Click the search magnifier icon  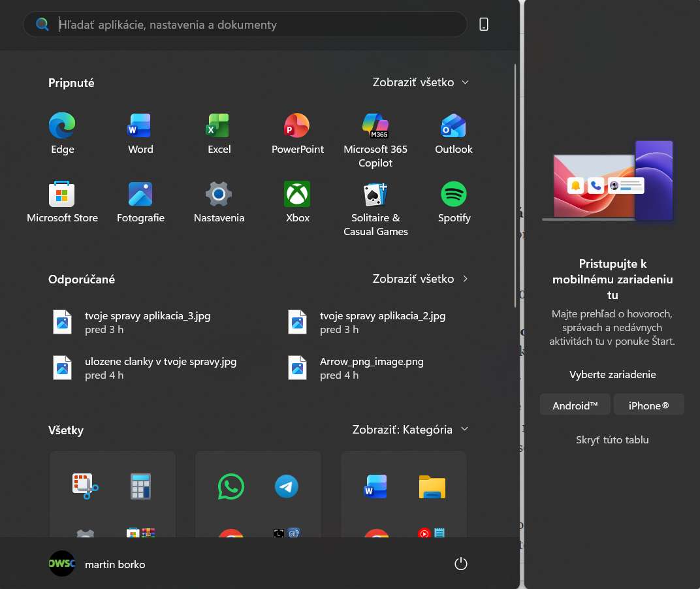pos(42,24)
